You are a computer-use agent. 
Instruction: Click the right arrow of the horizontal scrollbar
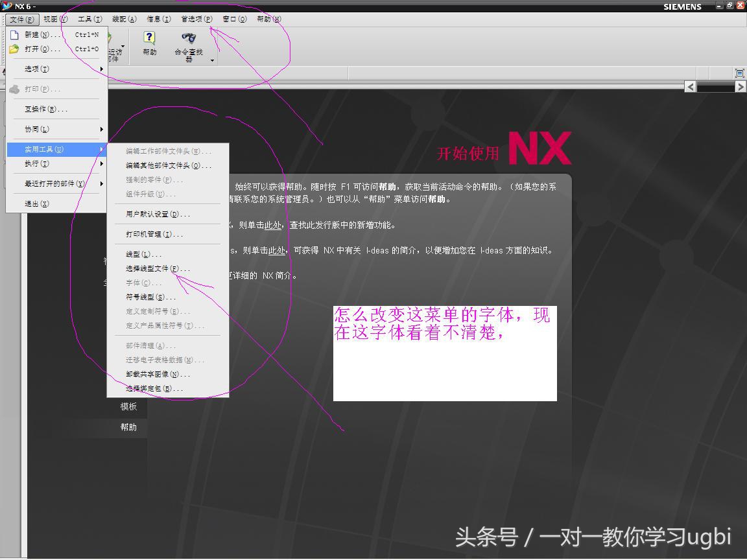coord(742,86)
